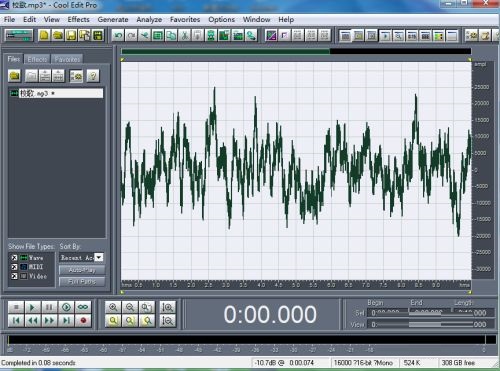Click the Zoom Out Horizontally magnifier icon

point(130,307)
